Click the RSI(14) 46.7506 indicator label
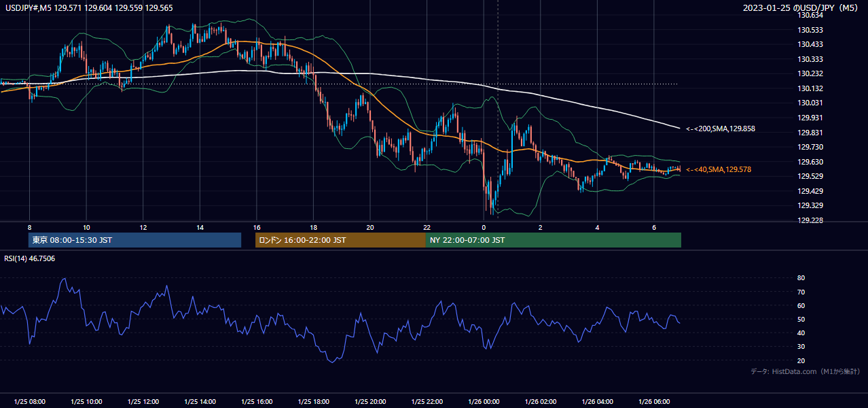The image size is (868, 408). [30, 258]
